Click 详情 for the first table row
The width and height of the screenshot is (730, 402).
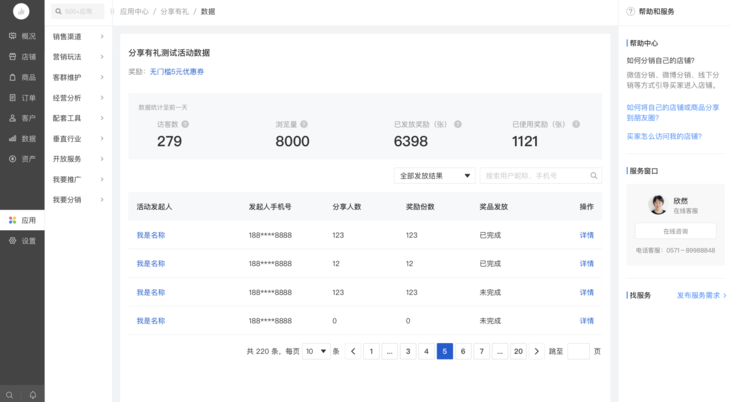click(587, 236)
